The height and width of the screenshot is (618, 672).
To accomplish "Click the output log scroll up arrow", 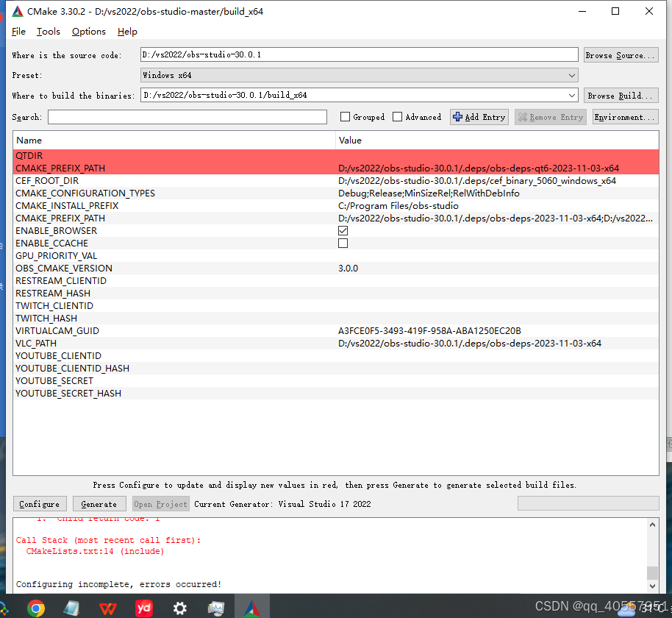I will click(652, 524).
